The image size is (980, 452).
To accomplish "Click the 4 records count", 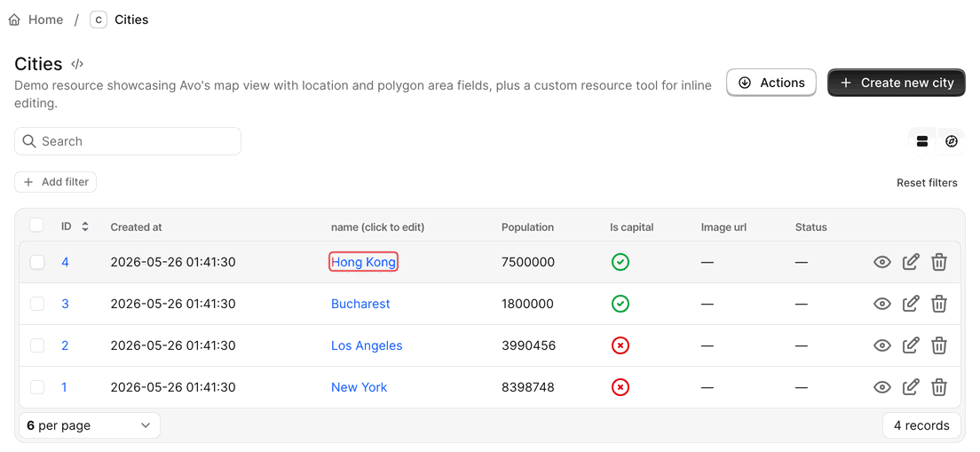I will [x=921, y=425].
